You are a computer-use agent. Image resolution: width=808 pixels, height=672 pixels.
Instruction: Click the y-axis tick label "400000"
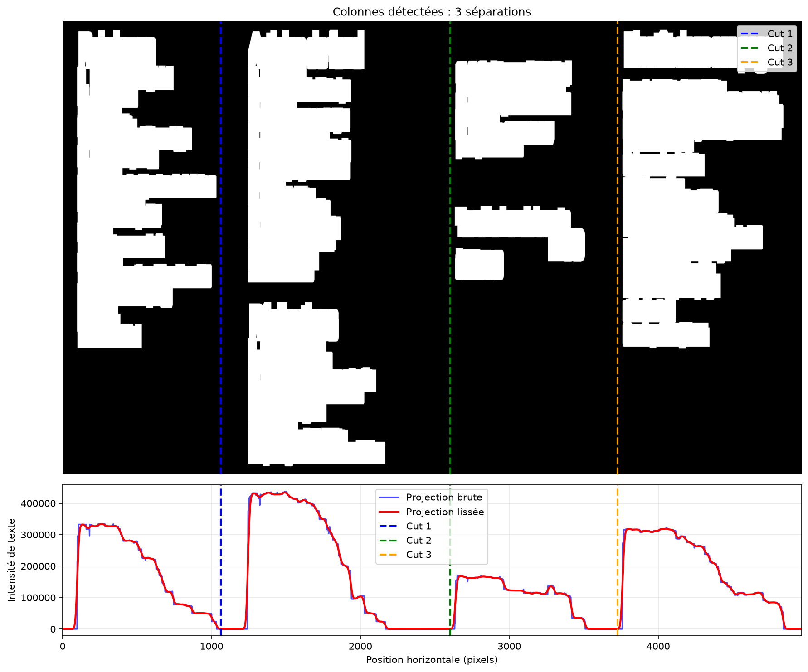click(39, 503)
